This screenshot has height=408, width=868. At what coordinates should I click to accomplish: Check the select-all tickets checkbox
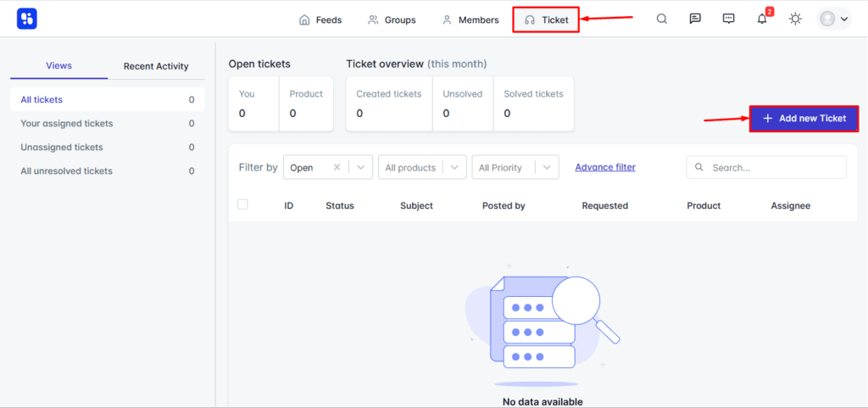242,204
